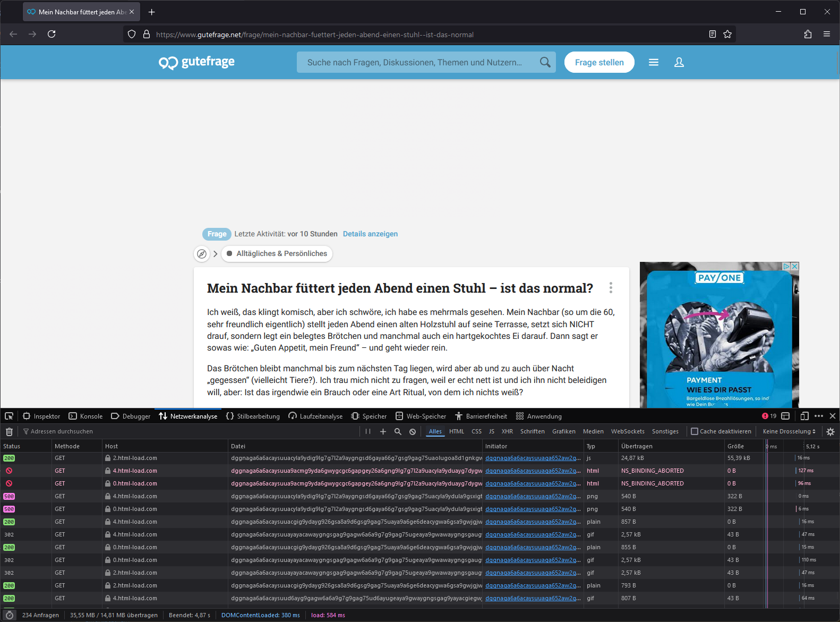The height and width of the screenshot is (622, 840).
Task: Open the user profile icon
Action: [679, 62]
